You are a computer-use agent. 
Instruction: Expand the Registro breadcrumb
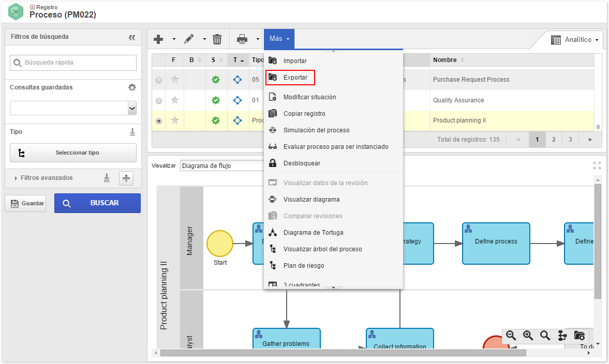(32, 7)
